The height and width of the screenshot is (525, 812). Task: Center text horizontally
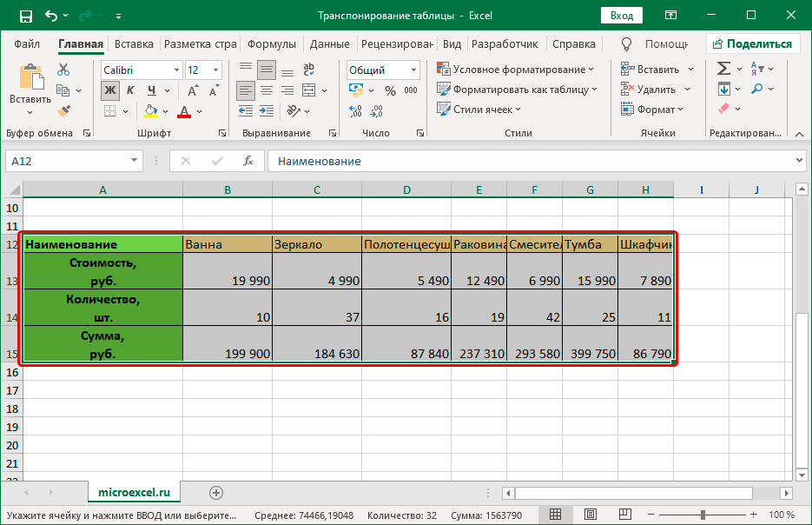(267, 90)
